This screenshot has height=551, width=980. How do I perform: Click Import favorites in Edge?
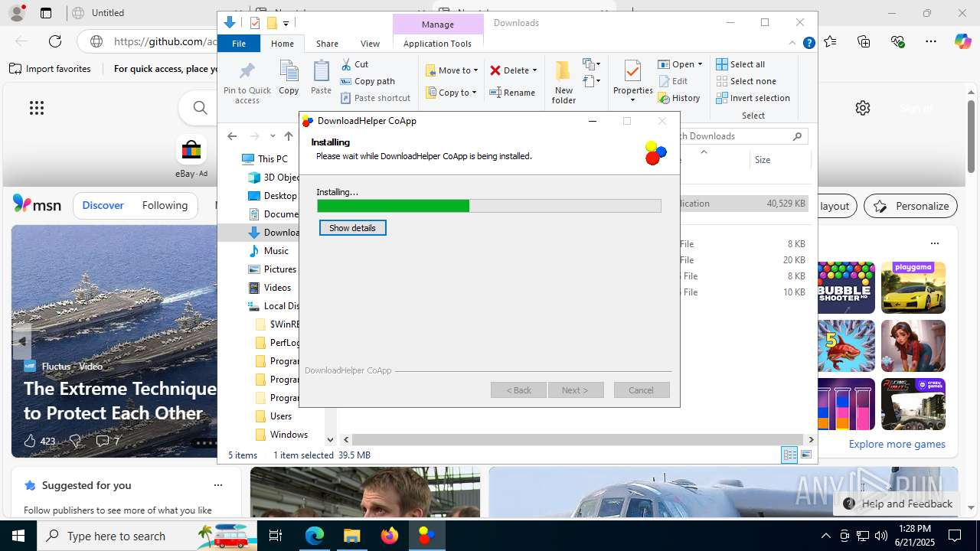click(x=51, y=69)
